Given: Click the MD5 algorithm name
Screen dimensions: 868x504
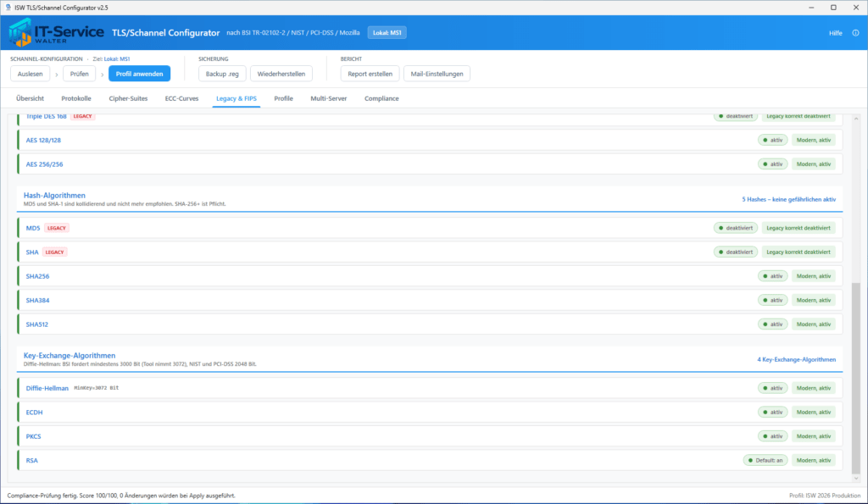Looking at the screenshot, I should [x=33, y=228].
